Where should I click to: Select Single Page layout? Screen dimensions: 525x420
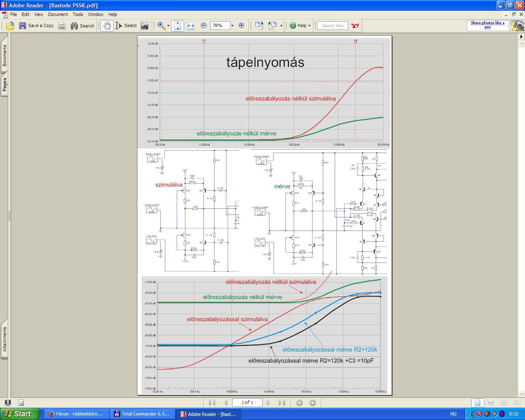[477, 403]
